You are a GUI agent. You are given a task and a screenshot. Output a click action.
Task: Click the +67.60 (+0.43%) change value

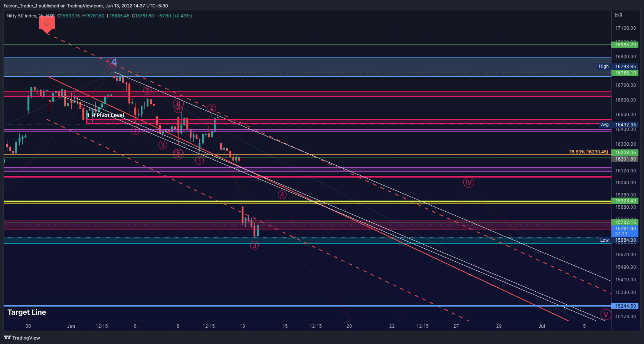[x=174, y=16]
